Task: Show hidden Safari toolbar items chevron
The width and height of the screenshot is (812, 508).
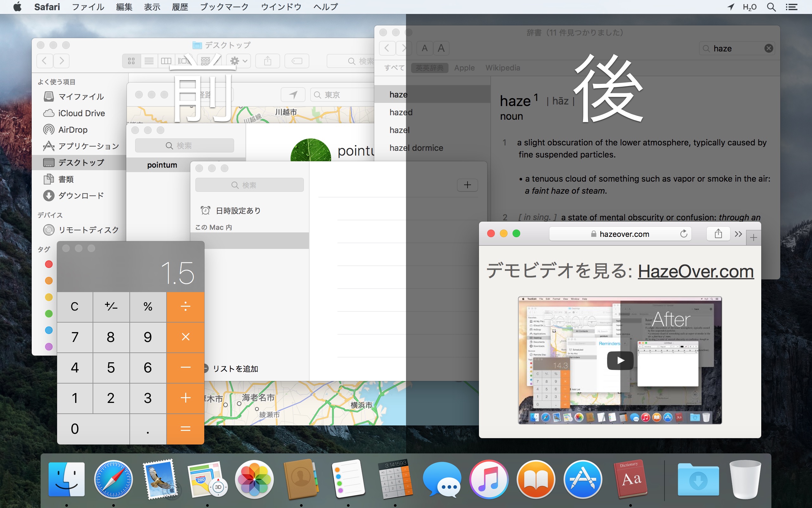Action: pos(738,234)
